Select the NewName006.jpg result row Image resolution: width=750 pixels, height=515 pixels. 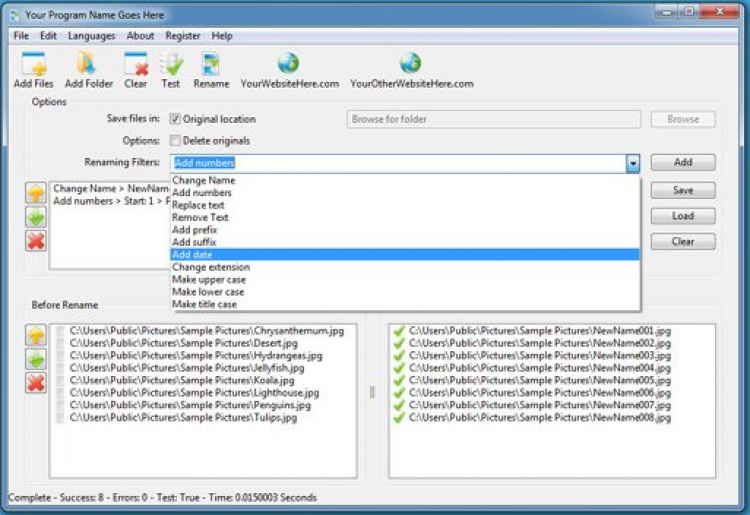[540, 393]
